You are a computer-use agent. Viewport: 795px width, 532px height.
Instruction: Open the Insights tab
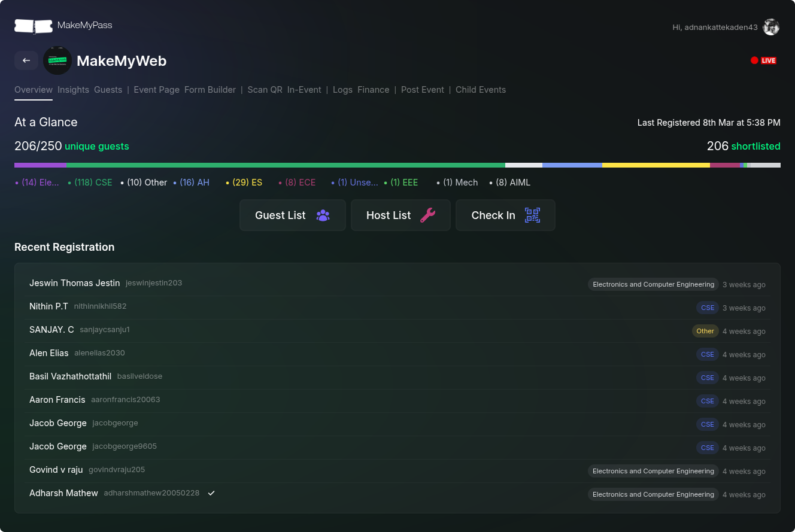click(x=73, y=90)
